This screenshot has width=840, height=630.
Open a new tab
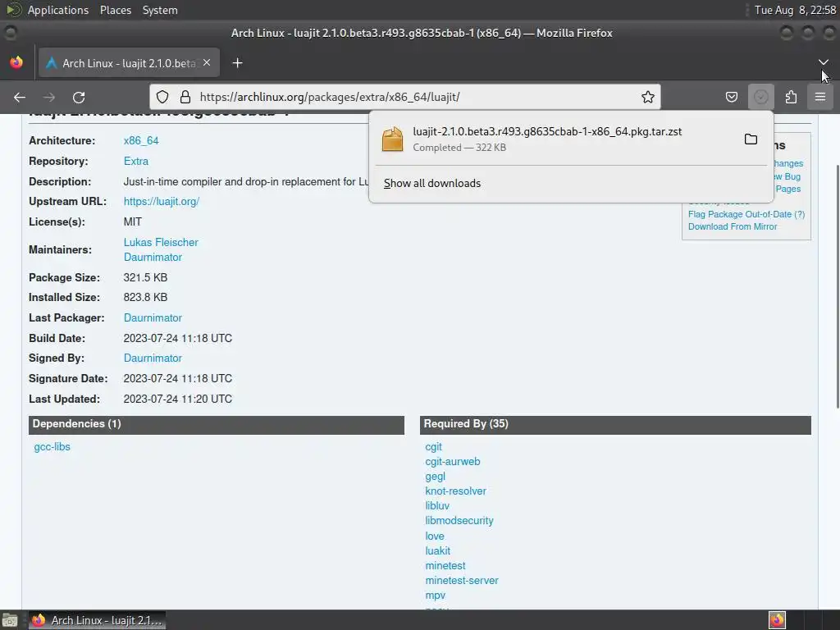tap(237, 63)
